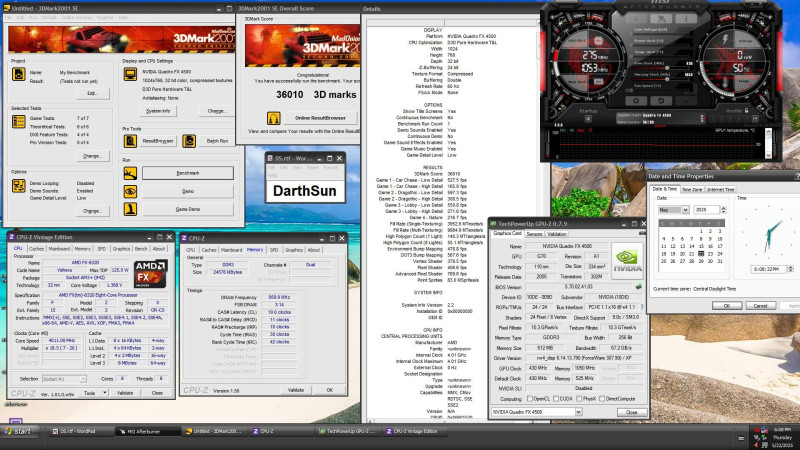Switch to CPU-Z Vintage Edition taskbar item
800x450 pixels.
(x=413, y=431)
